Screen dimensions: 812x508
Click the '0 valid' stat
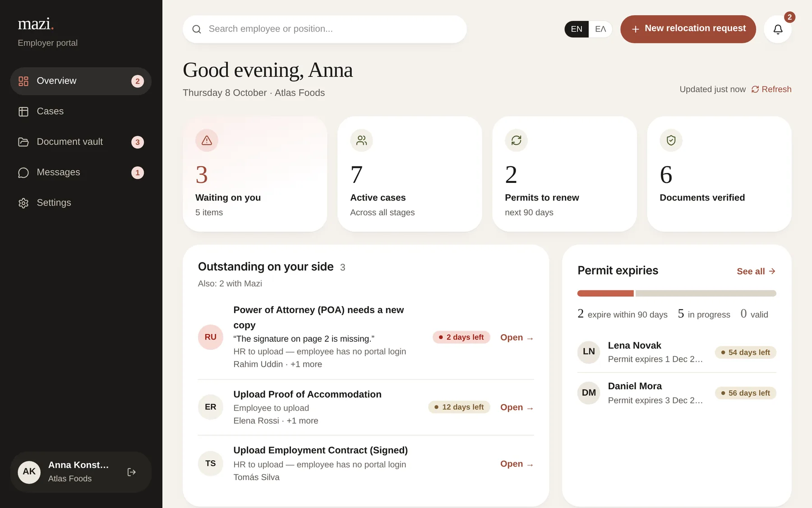[x=754, y=314]
